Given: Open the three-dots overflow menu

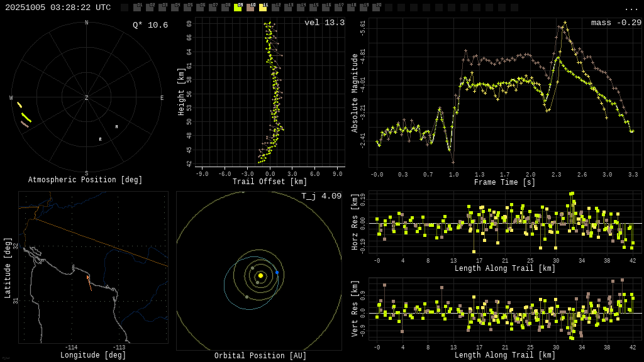Looking at the screenshot, I should point(631,9).
